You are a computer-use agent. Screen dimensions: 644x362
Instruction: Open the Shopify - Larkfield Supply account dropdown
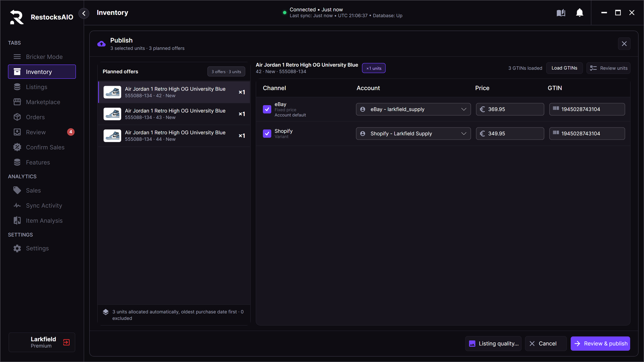pos(413,134)
